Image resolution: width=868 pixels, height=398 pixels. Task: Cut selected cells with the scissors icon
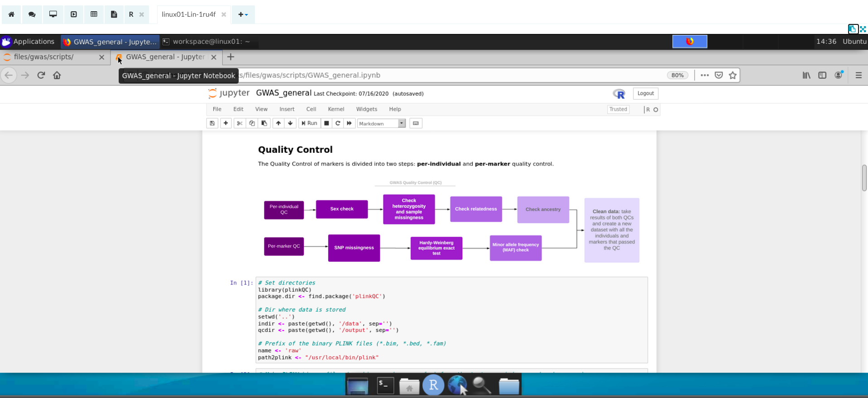pyautogui.click(x=240, y=123)
